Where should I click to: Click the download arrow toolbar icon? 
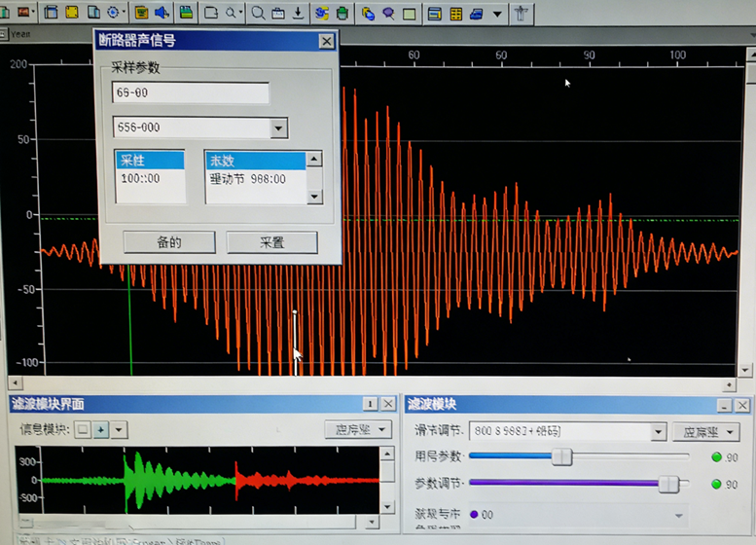(299, 13)
